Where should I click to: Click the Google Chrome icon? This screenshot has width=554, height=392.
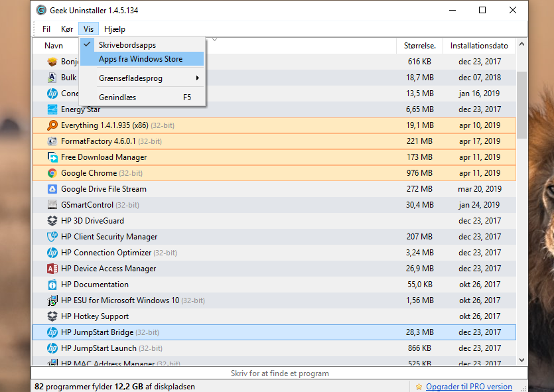click(52, 173)
